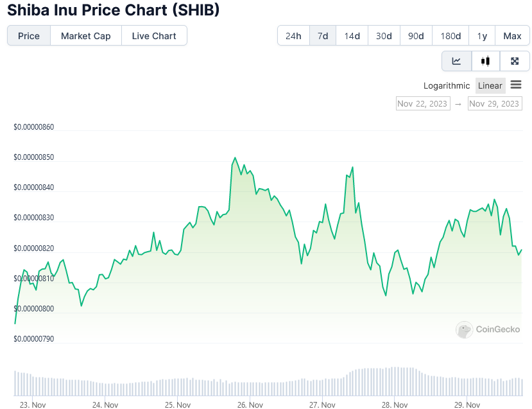Image resolution: width=532 pixels, height=409 pixels.
Task: Select the Price tab
Action: tap(29, 36)
